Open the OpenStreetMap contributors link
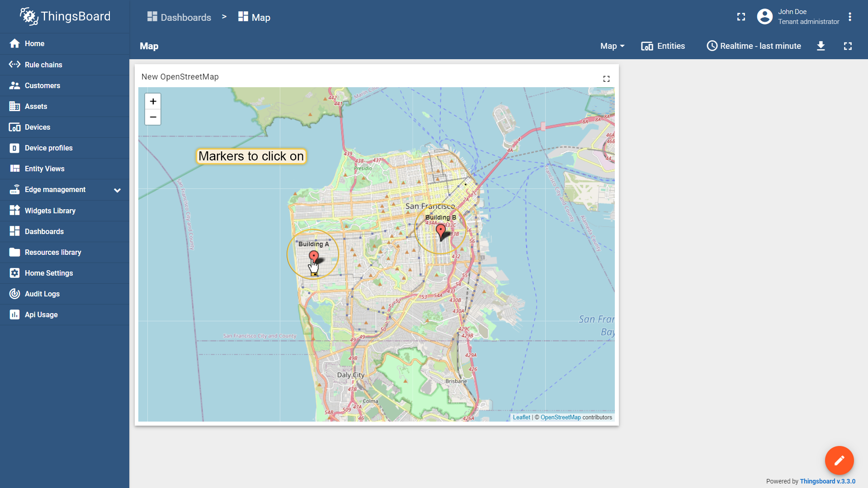This screenshot has width=868, height=488. [561, 418]
